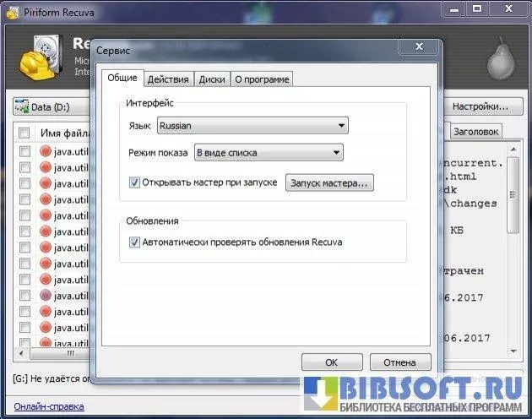Confirm the settings with OK
532x419 pixels.
tap(332, 362)
